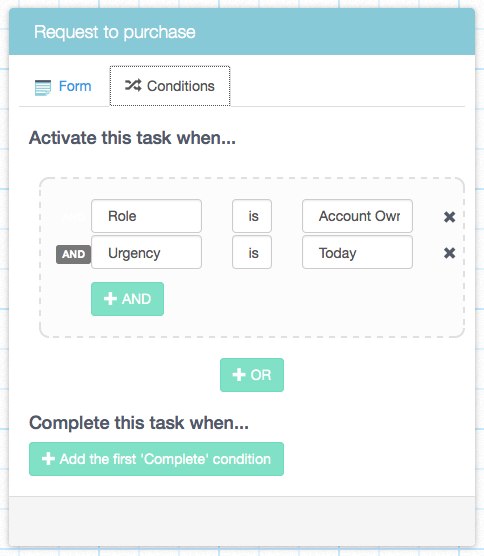Switch to the Form tab
Screen dimensions: 484x556
coord(63,86)
